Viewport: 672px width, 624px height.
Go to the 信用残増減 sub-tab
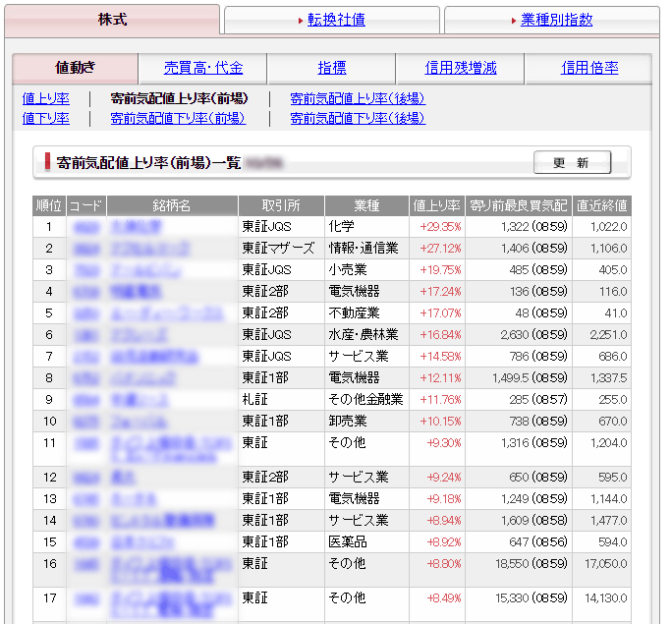tap(460, 68)
